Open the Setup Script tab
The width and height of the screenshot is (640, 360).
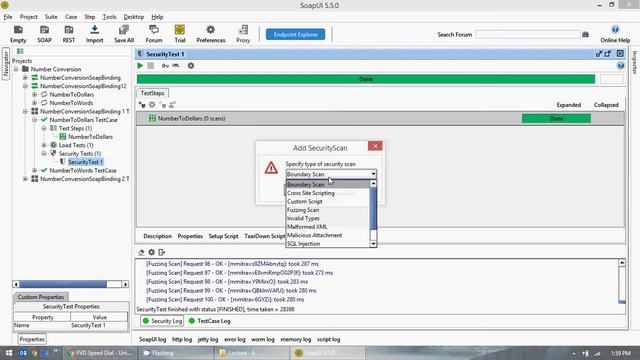(223, 236)
